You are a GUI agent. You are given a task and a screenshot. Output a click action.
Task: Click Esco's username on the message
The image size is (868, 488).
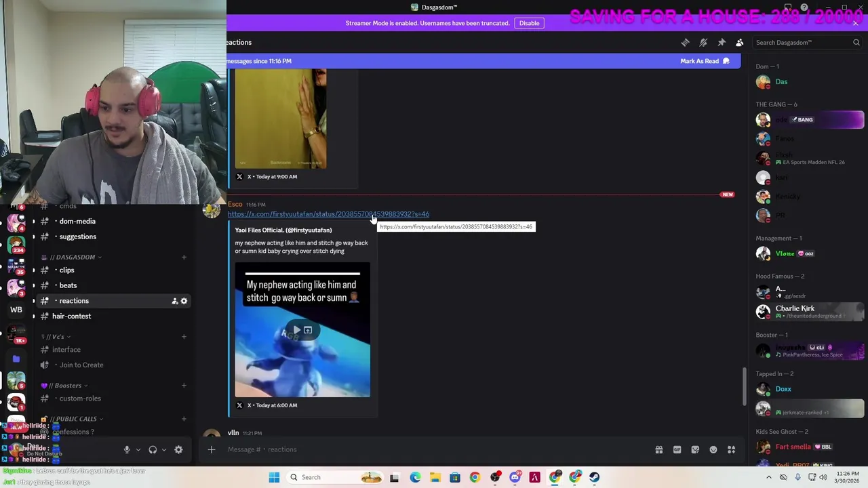(235, 204)
